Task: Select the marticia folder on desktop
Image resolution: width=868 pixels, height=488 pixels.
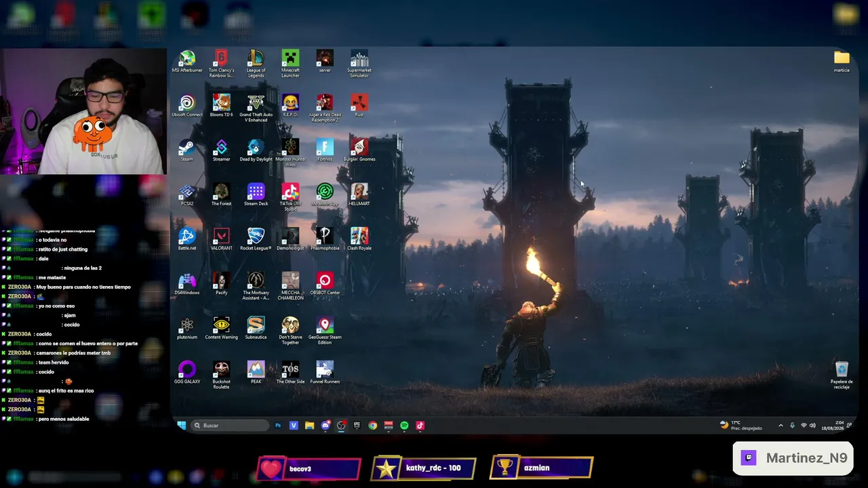Action: pos(842,61)
